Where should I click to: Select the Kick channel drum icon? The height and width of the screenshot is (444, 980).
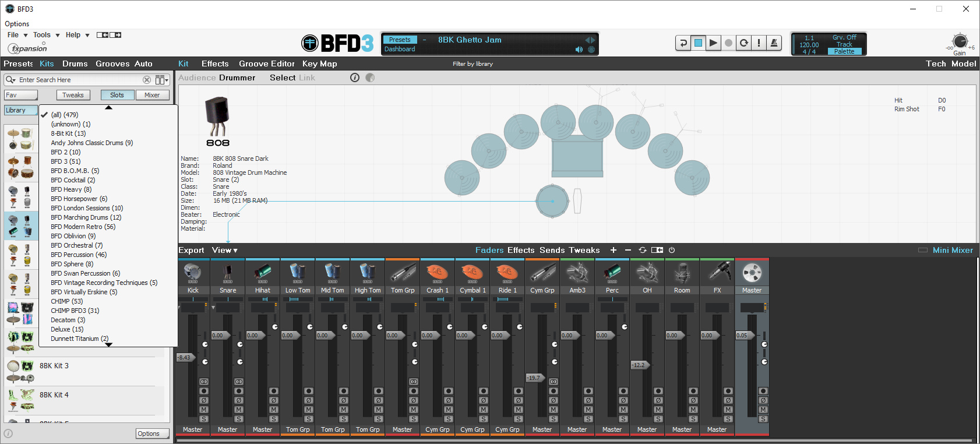coord(193,273)
